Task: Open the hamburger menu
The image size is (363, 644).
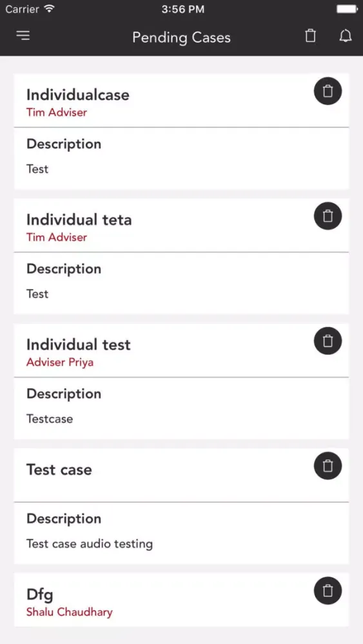Action: pos(23,35)
